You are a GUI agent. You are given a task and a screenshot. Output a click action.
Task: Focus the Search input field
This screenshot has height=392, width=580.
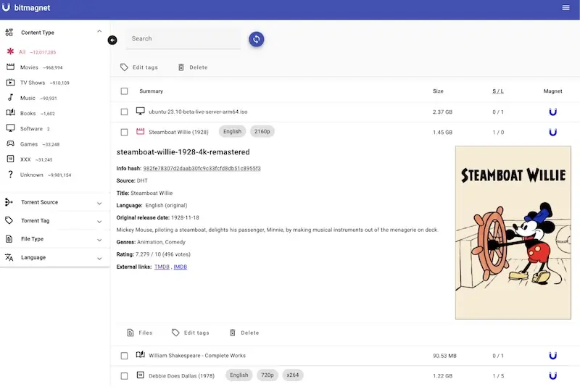click(183, 39)
